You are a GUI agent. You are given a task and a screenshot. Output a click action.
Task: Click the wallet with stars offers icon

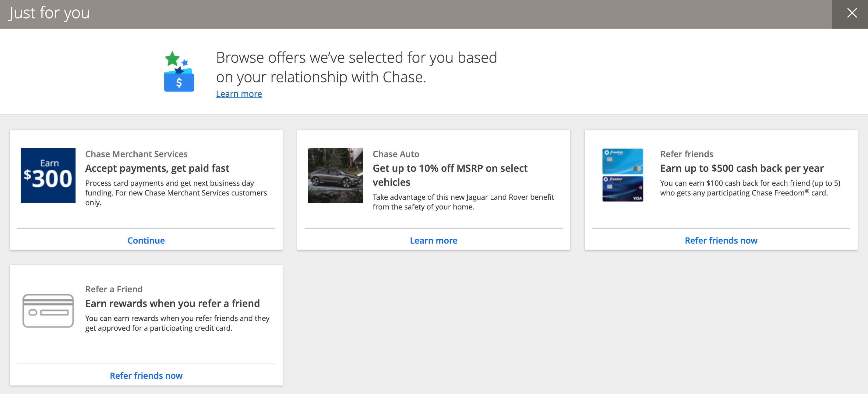coord(178,72)
